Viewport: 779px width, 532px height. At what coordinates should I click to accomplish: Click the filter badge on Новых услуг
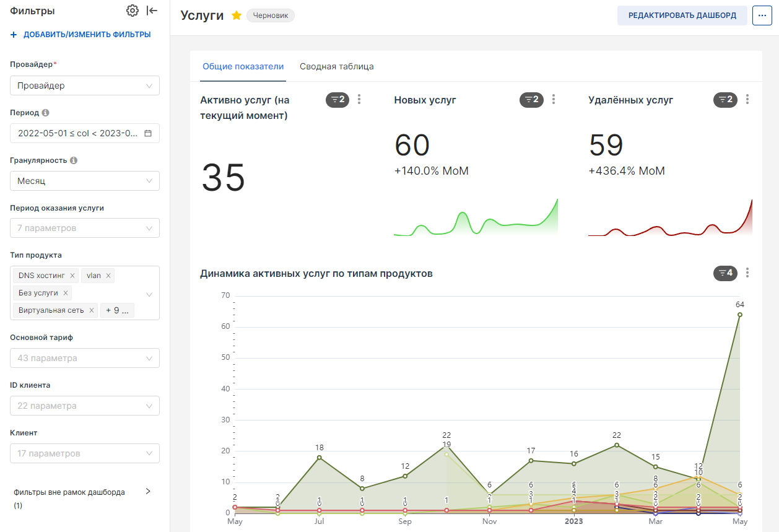531,100
